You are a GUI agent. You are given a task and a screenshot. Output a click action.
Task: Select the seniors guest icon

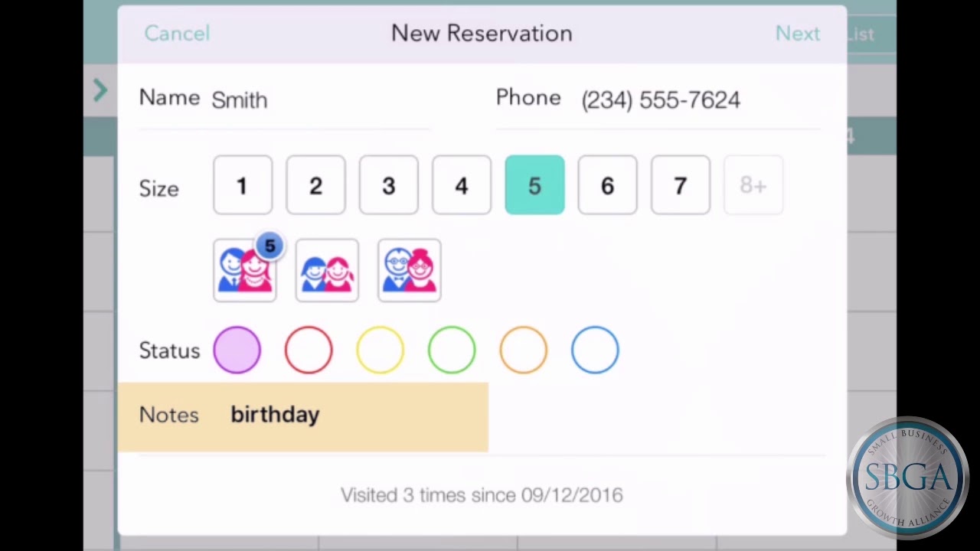(x=410, y=270)
